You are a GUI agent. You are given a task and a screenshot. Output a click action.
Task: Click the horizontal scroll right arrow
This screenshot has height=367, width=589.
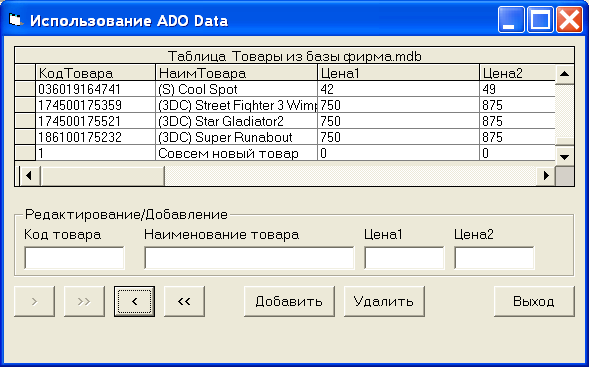point(546,175)
